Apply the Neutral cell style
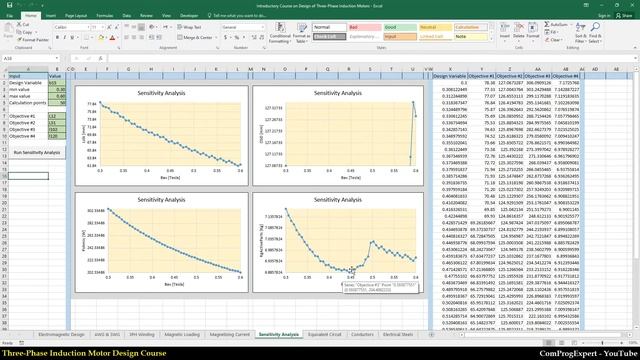 pos(436,27)
